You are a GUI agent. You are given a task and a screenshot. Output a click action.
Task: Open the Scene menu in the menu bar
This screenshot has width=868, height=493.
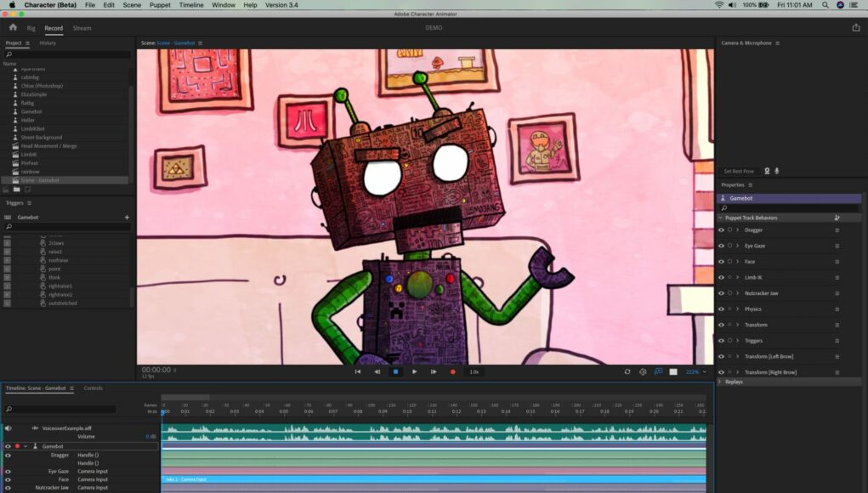132,5
